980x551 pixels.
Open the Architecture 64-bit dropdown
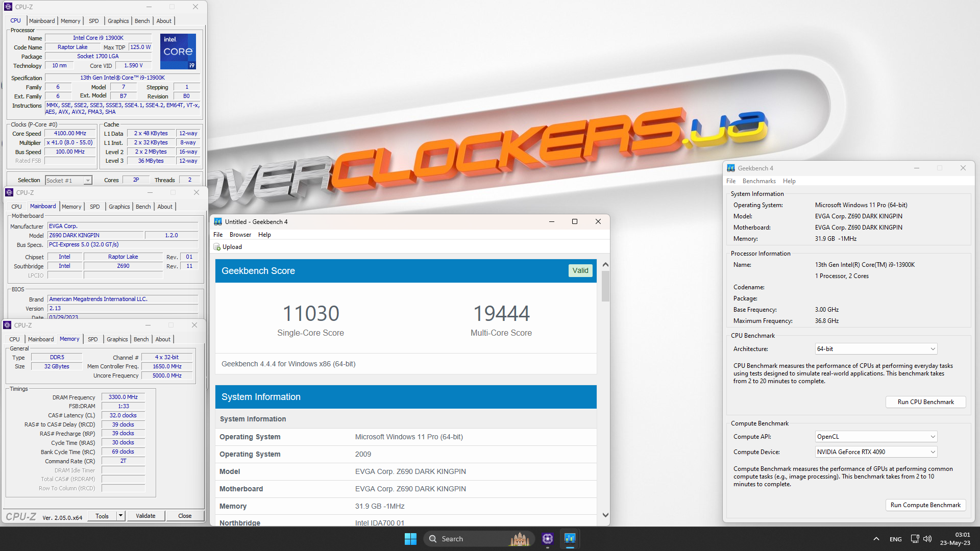tap(876, 349)
